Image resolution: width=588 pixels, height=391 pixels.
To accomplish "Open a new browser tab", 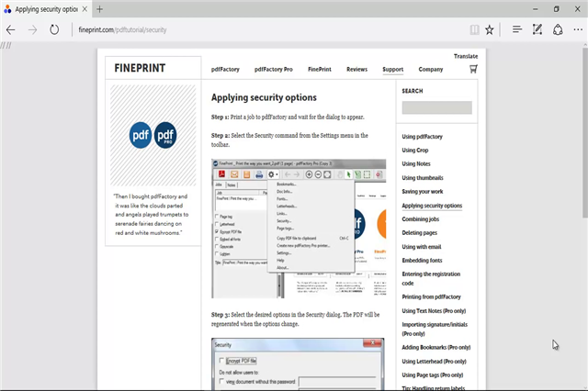I will 99,9.
